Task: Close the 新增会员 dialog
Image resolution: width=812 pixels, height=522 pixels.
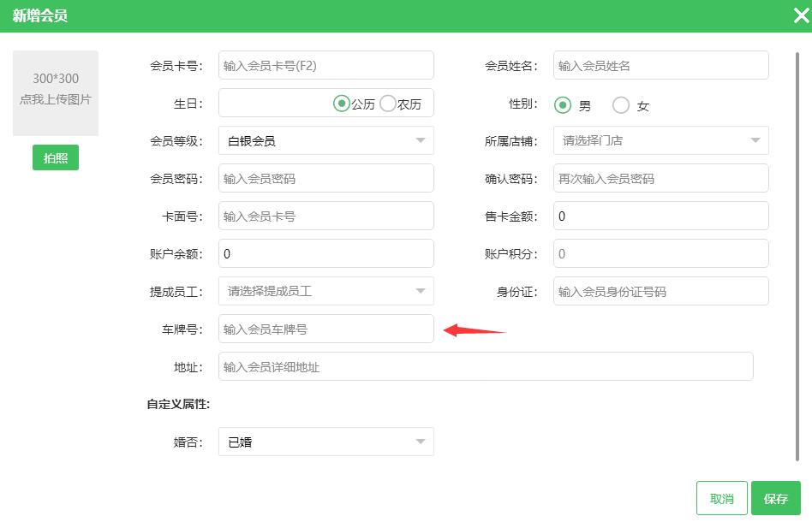Action: click(x=801, y=15)
